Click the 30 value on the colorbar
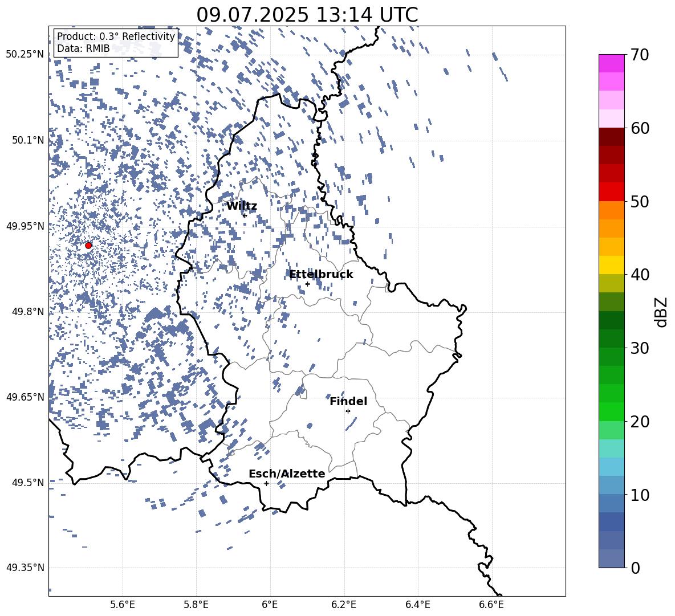Viewport: 675px width, 616px height. click(640, 348)
